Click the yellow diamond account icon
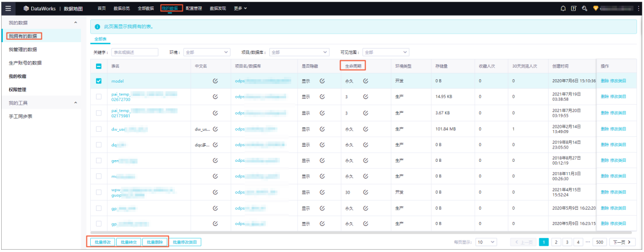The width and height of the screenshot is (644, 252). coord(595,8)
